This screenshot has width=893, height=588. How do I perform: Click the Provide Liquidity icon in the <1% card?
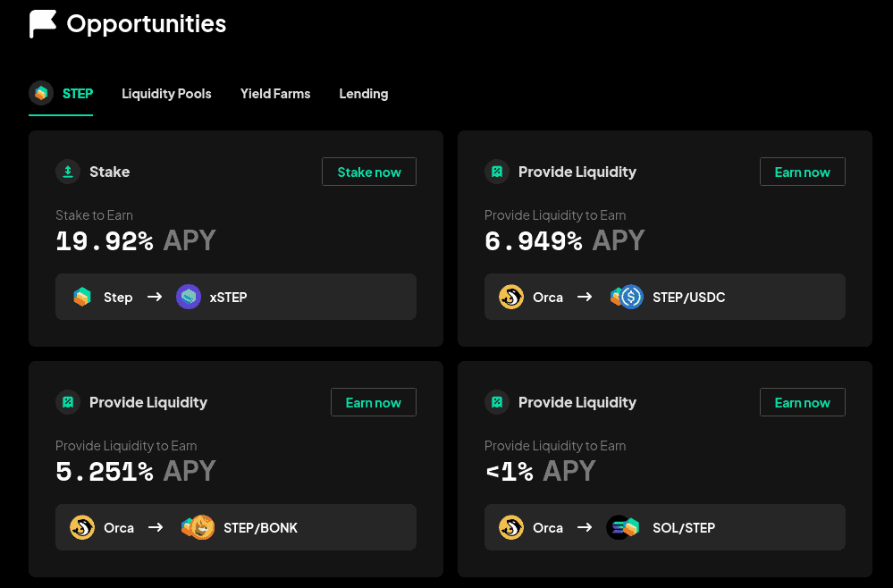tap(497, 402)
